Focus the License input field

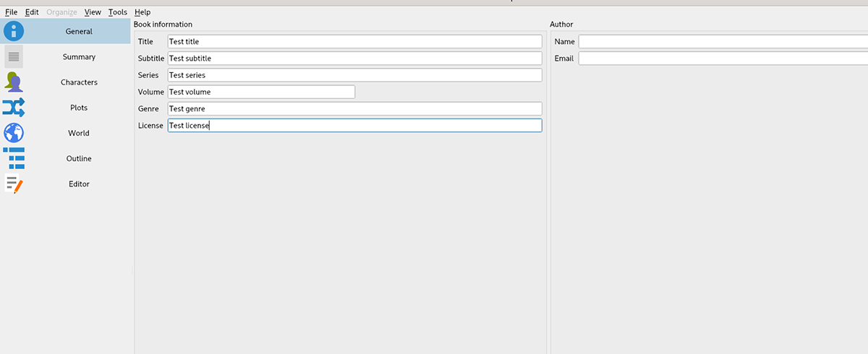[354, 126]
